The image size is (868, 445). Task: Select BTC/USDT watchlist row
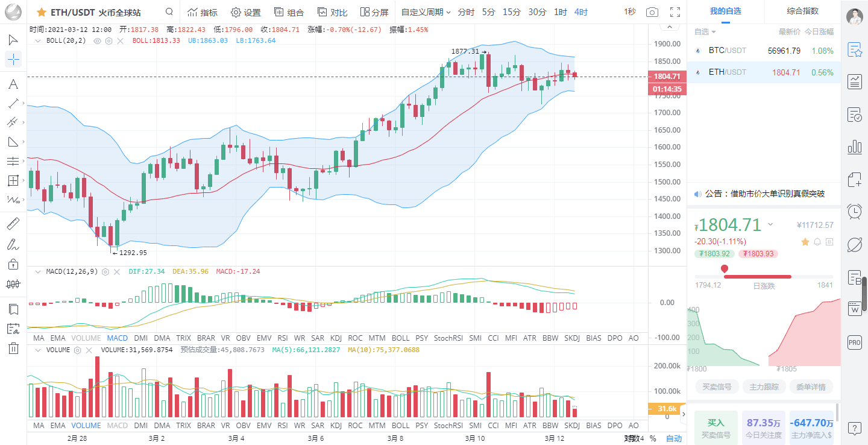764,51
